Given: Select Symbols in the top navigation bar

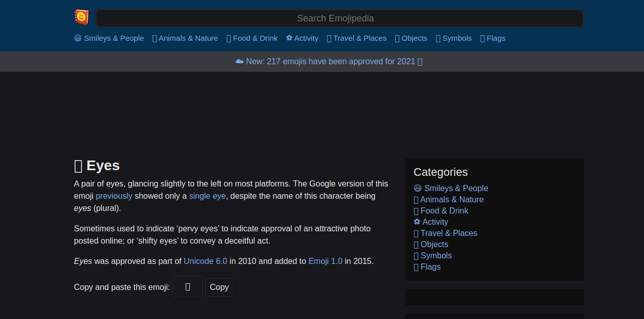Looking at the screenshot, I should tap(454, 38).
